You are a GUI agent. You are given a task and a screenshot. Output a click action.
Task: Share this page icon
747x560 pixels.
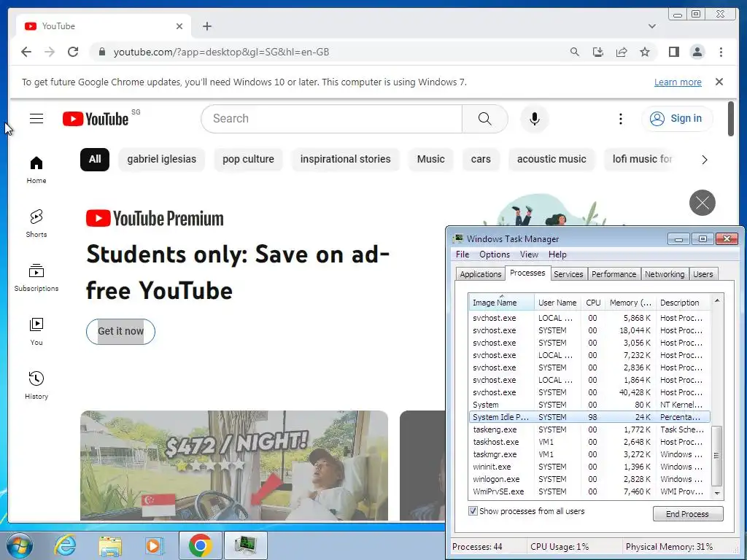coord(622,52)
